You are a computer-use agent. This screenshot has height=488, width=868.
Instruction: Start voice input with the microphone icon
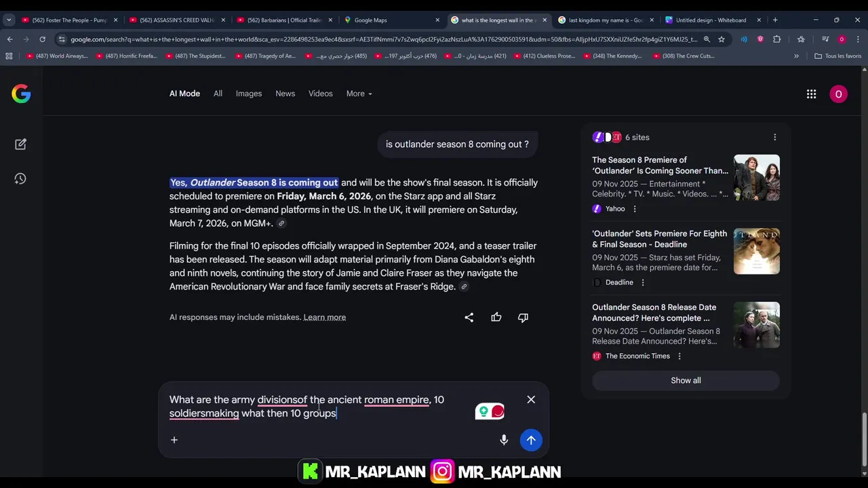pyautogui.click(x=504, y=440)
